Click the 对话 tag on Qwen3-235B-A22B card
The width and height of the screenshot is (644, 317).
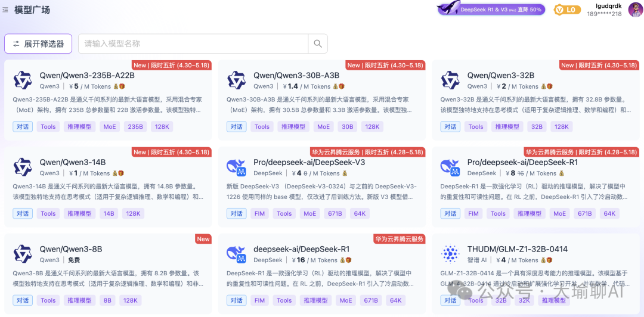point(23,126)
